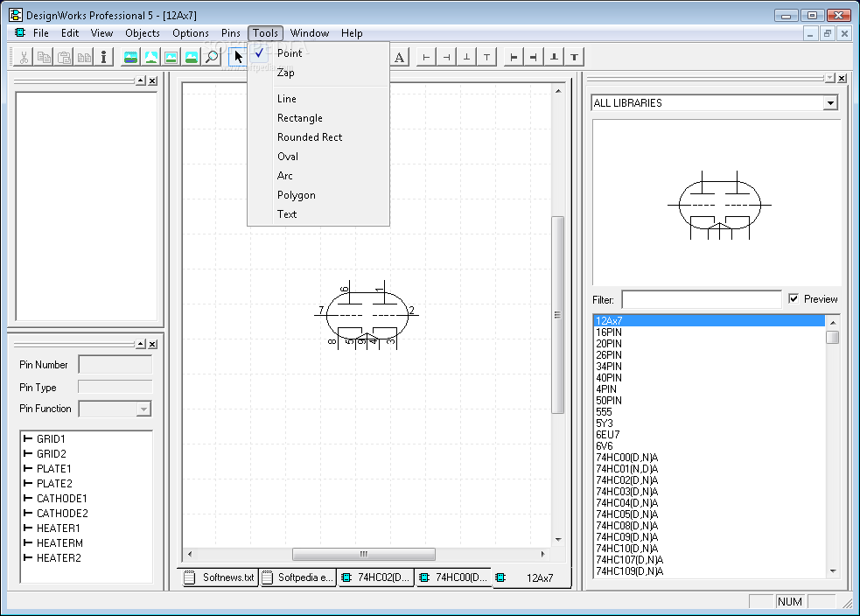Click the Duplicate toolbar icon
This screenshot has height=616, width=860.
click(84, 57)
